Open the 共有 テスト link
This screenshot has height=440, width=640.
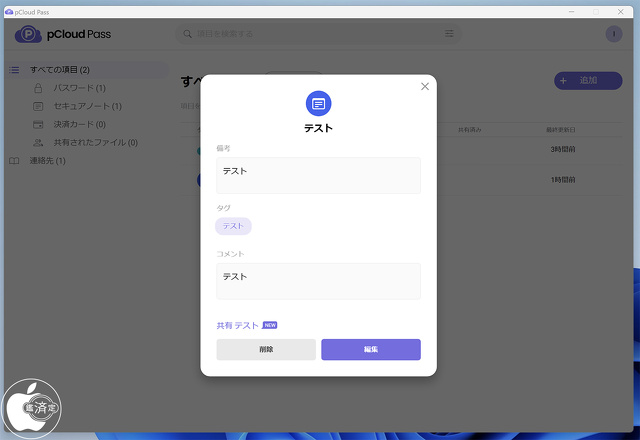pos(237,325)
